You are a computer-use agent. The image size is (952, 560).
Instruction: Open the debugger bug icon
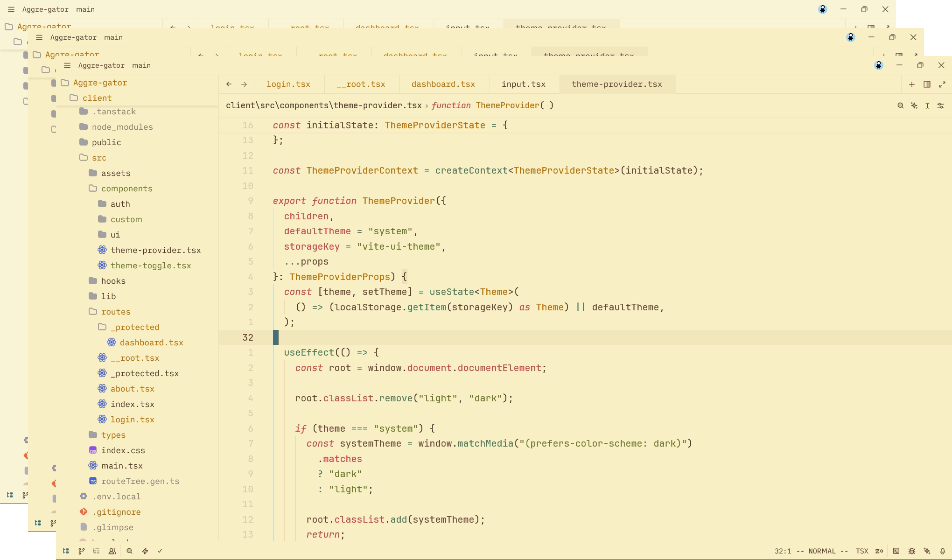click(x=912, y=551)
